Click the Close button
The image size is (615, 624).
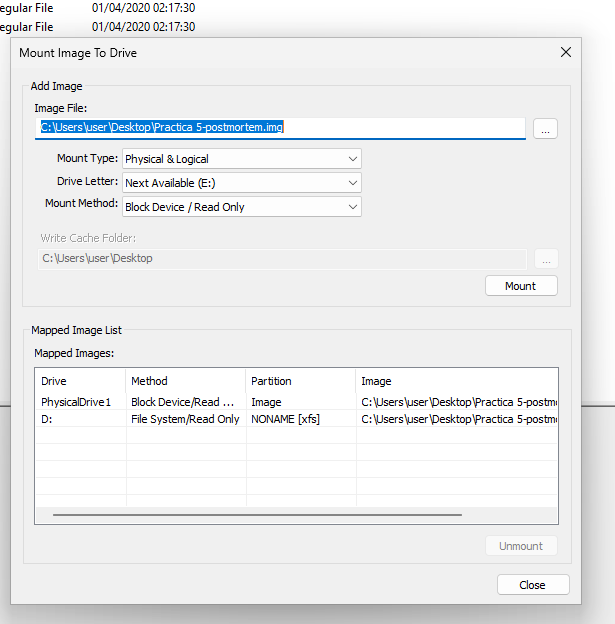click(x=533, y=585)
